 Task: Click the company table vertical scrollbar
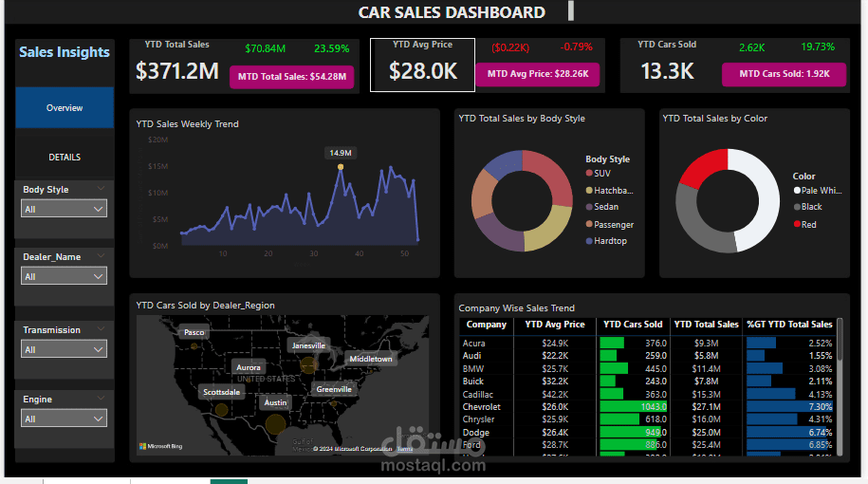(x=840, y=386)
